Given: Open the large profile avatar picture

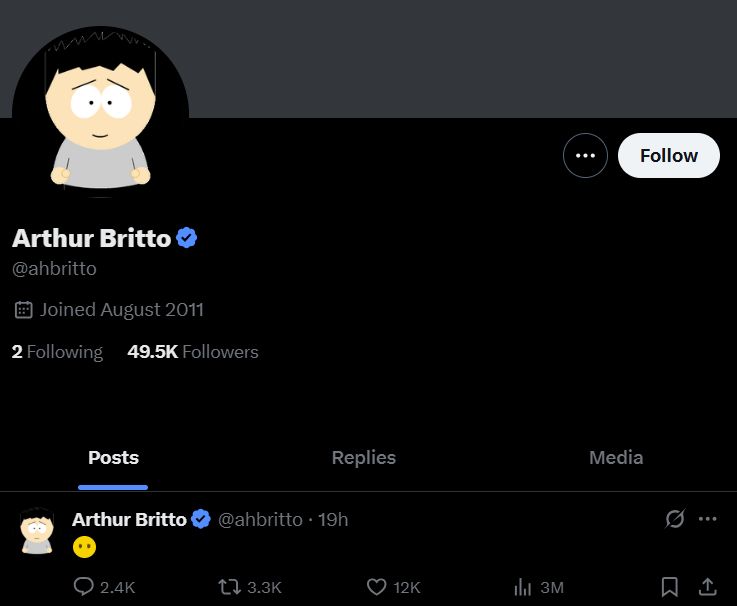Looking at the screenshot, I should [x=100, y=115].
